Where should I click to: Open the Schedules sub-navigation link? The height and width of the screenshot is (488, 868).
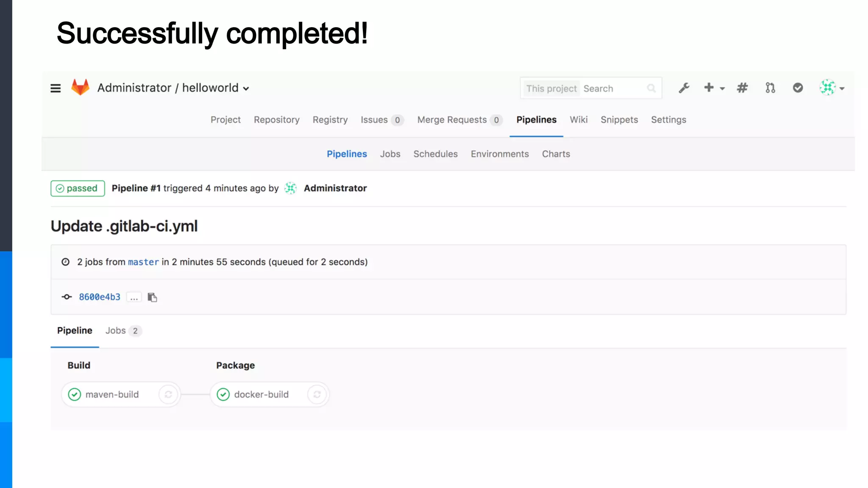[x=435, y=154]
